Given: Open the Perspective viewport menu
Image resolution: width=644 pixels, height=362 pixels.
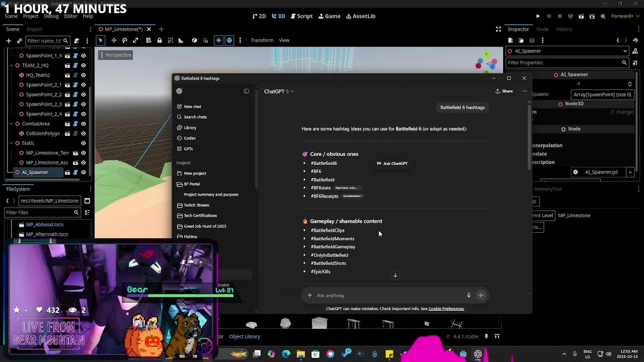Looking at the screenshot, I should point(115,55).
